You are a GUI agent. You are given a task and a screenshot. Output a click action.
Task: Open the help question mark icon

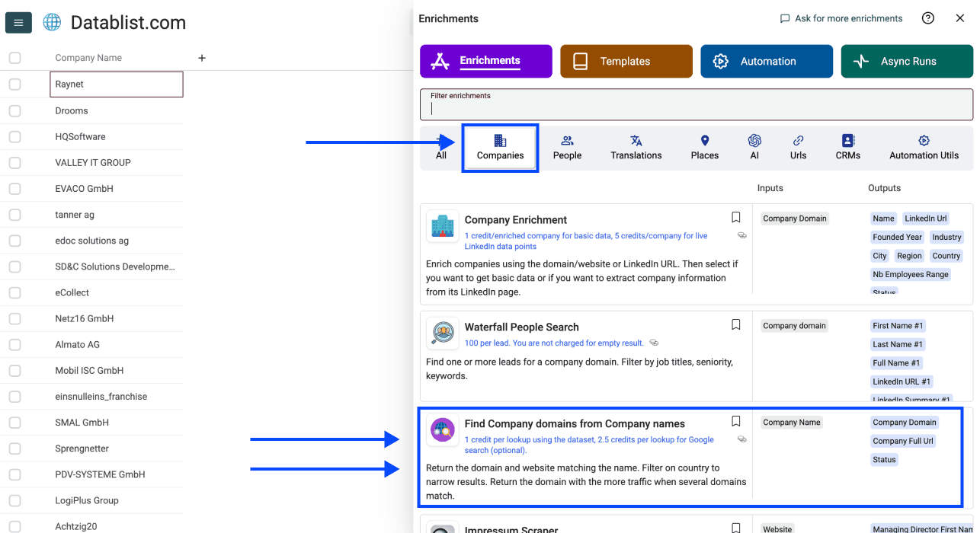click(x=927, y=18)
